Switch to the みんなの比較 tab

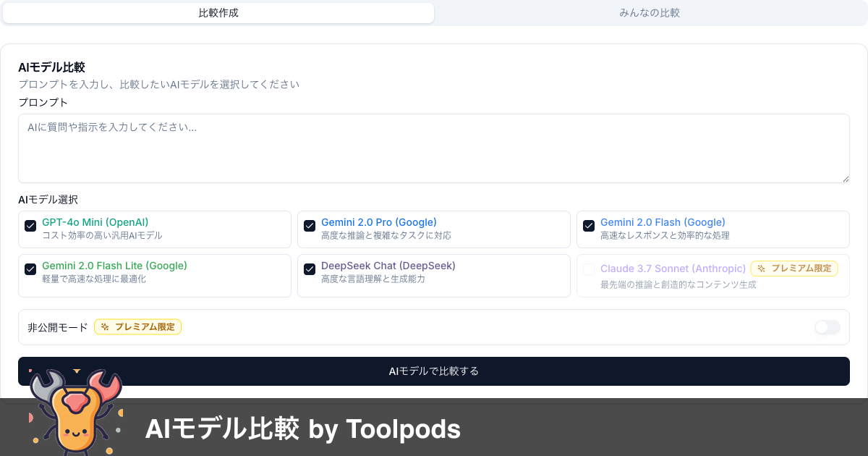pyautogui.click(x=650, y=12)
